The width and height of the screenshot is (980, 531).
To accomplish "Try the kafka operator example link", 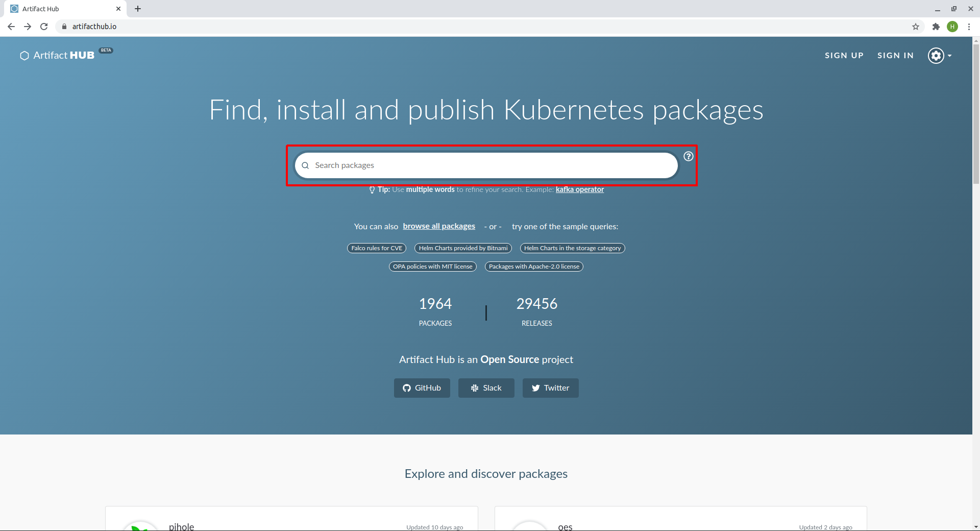I will pos(579,189).
